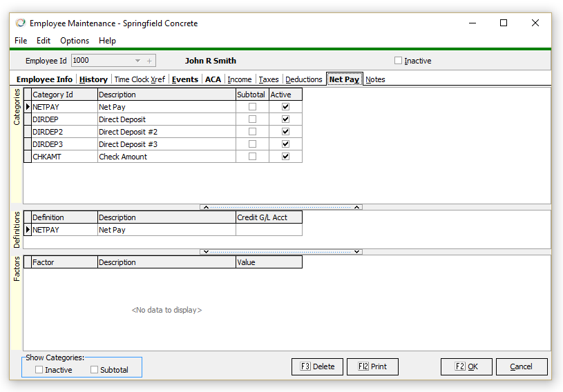Screen dimensions: 563x392
Task: Open the Options menu
Action: [75, 41]
